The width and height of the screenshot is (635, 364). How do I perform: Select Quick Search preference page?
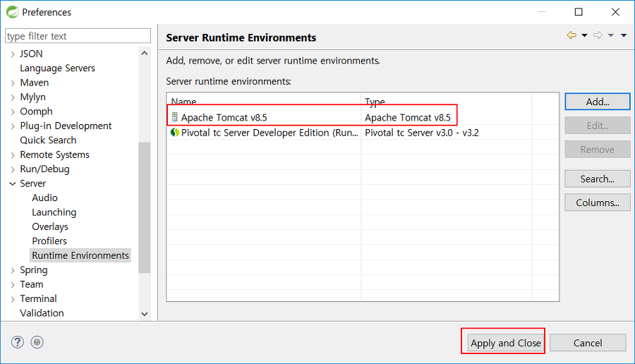(48, 140)
